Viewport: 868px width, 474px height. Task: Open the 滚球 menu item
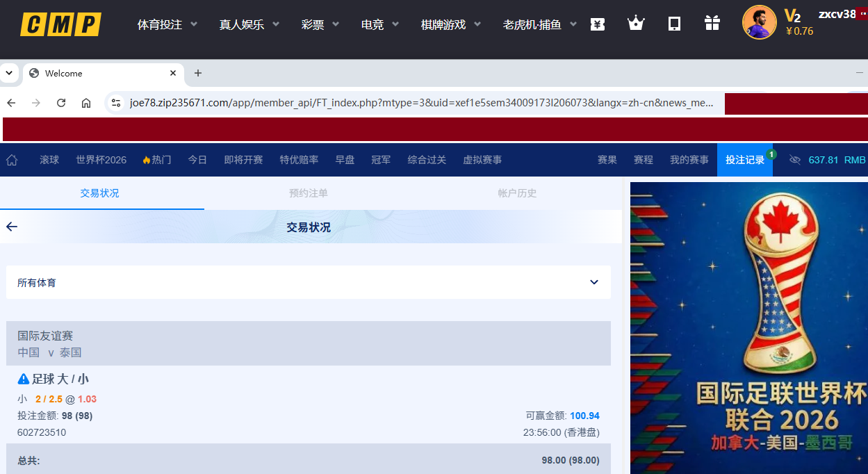pyautogui.click(x=49, y=160)
